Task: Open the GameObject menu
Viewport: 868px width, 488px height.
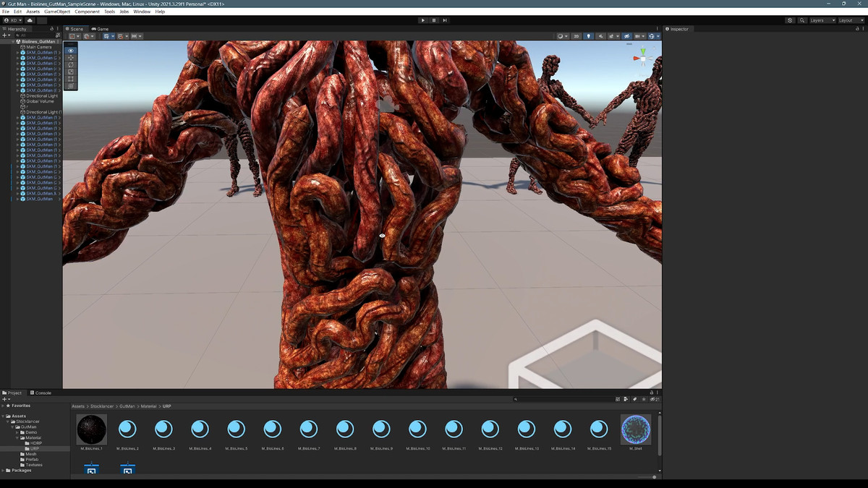Action: pyautogui.click(x=57, y=12)
